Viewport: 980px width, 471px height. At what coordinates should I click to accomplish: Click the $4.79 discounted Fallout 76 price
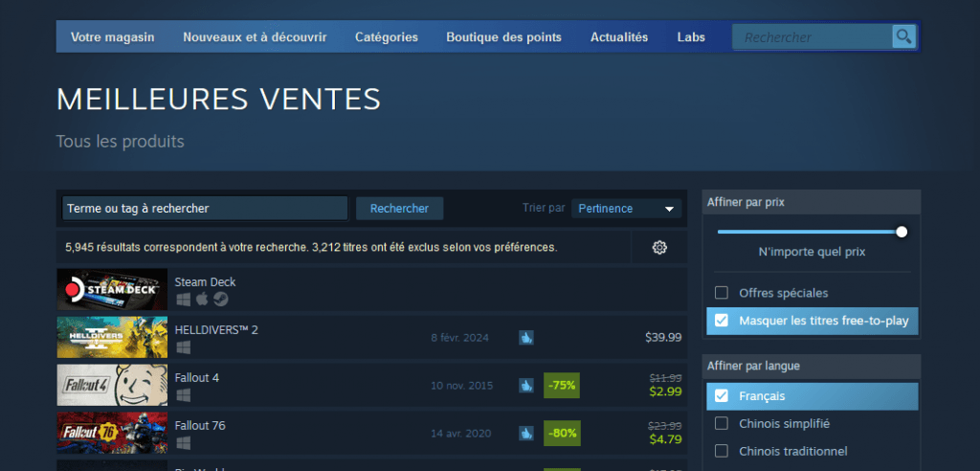[665, 439]
